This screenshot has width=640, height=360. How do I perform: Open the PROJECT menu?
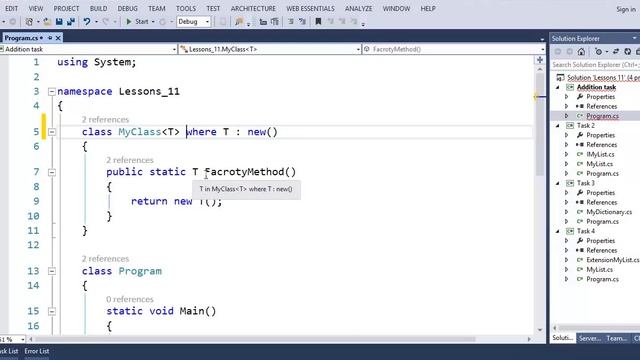click(x=67, y=9)
